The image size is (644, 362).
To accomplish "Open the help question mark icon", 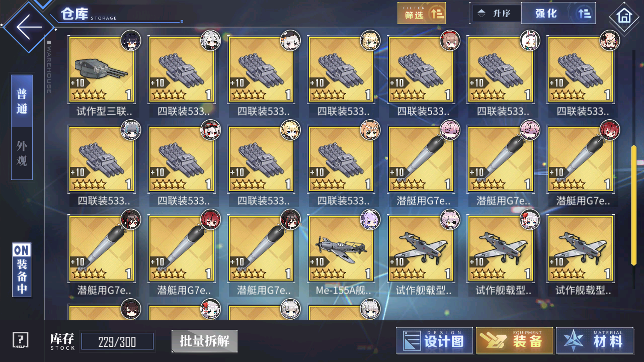I will [21, 341].
